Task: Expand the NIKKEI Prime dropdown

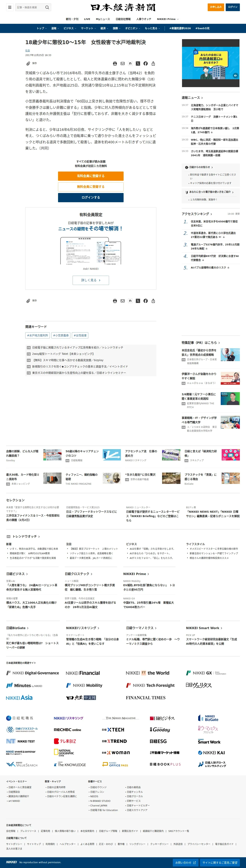Action: pos(168,19)
